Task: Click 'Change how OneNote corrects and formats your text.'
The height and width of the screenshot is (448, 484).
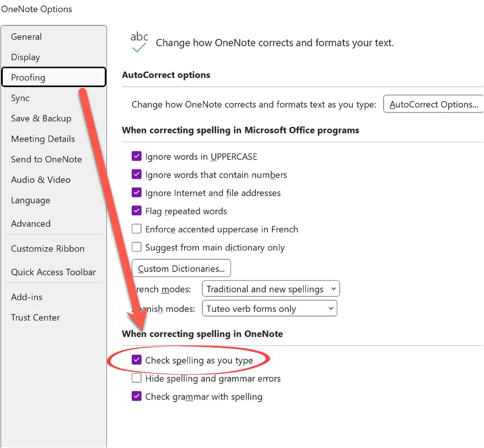Action: [x=275, y=42]
